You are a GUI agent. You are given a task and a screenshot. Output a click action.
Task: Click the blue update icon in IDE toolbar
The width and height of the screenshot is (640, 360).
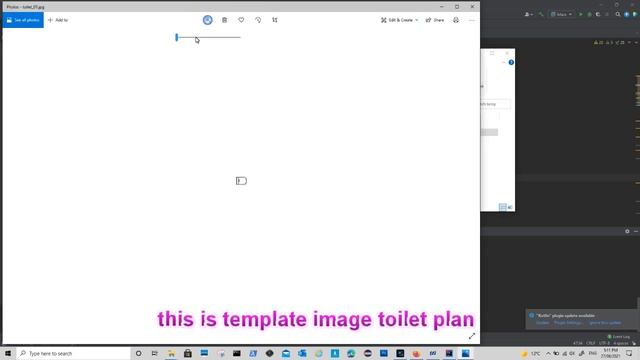pyautogui.click(x=627, y=14)
